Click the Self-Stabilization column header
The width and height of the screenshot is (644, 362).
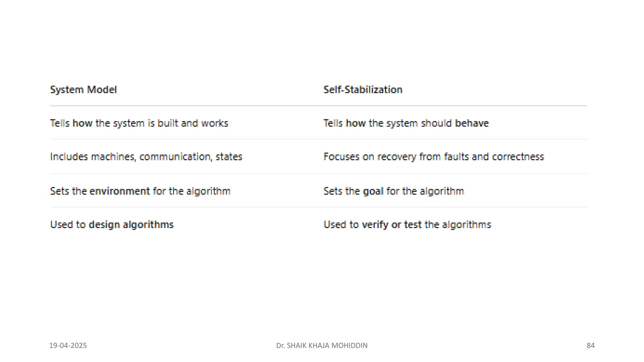(x=363, y=90)
